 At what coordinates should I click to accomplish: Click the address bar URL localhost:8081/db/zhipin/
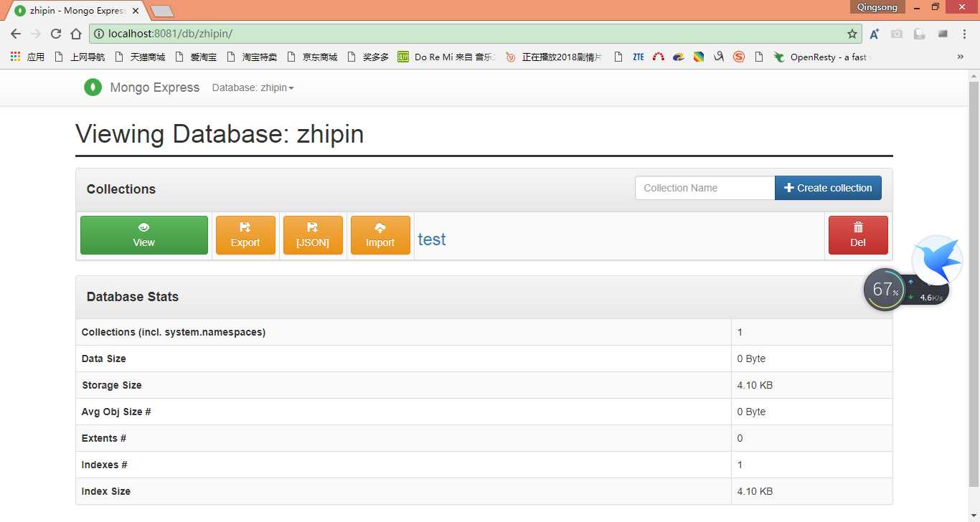(171, 34)
